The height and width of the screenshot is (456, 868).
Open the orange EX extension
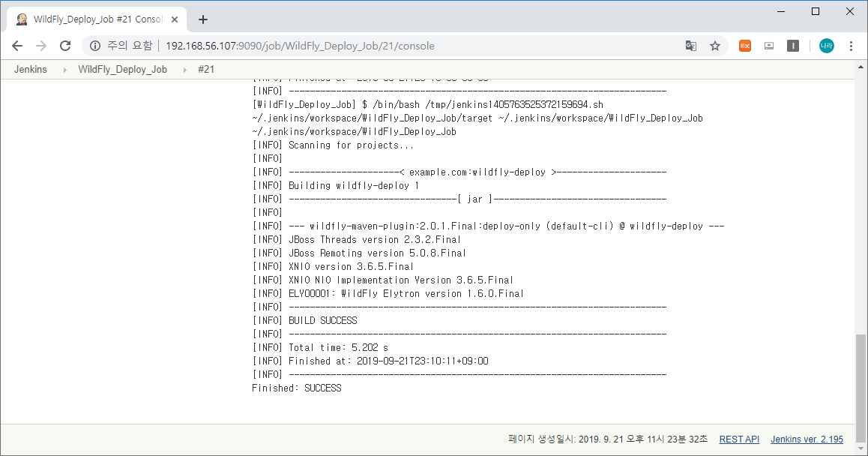click(745, 46)
